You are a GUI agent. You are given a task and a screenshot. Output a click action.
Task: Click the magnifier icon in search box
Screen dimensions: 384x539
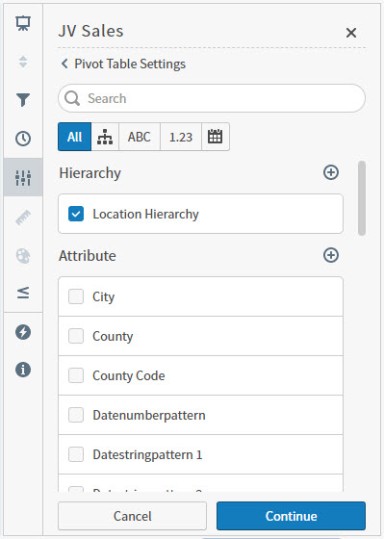[x=72, y=99]
